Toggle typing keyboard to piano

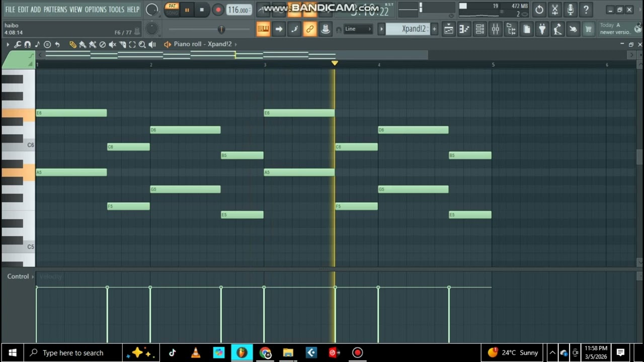[x=263, y=29]
